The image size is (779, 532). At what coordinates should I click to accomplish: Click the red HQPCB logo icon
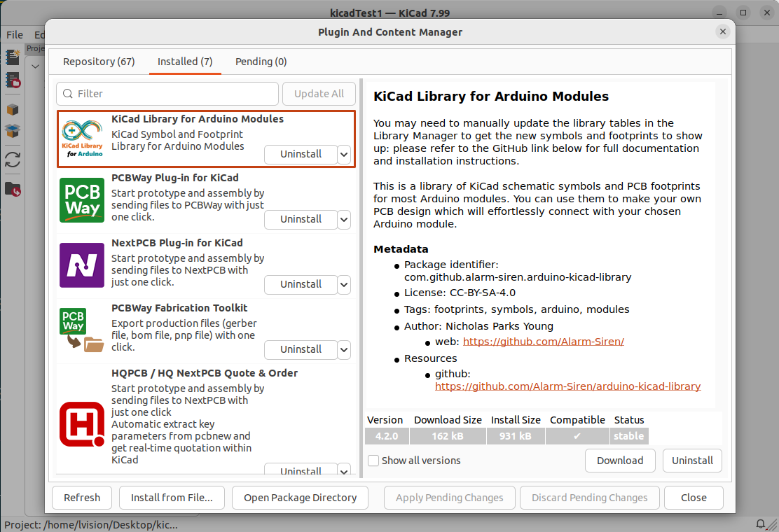(82, 424)
